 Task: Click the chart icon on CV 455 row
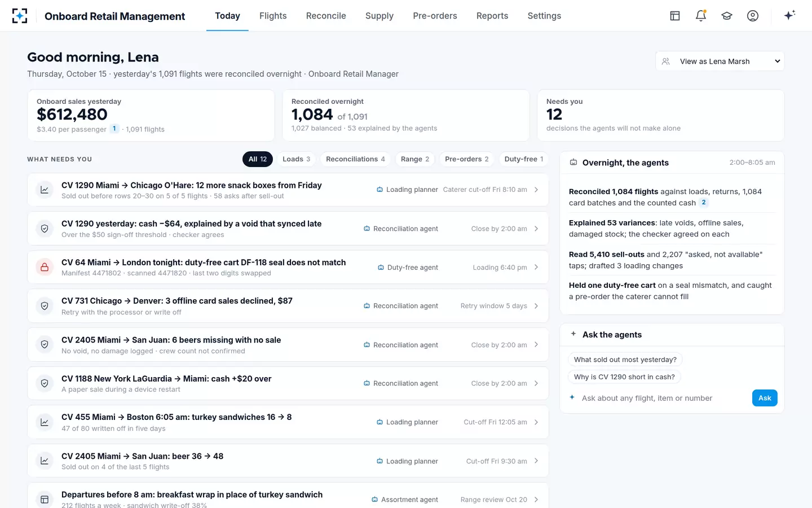(45, 422)
